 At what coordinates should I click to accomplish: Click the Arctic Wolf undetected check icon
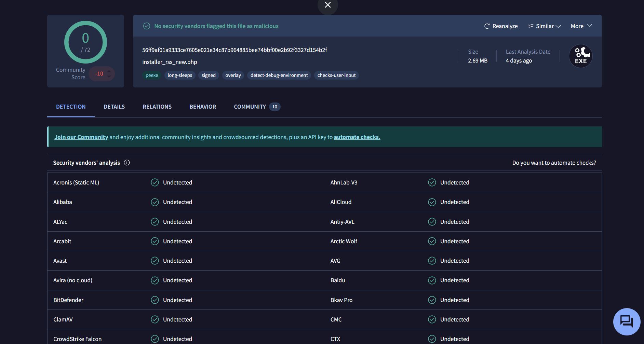pos(432,241)
